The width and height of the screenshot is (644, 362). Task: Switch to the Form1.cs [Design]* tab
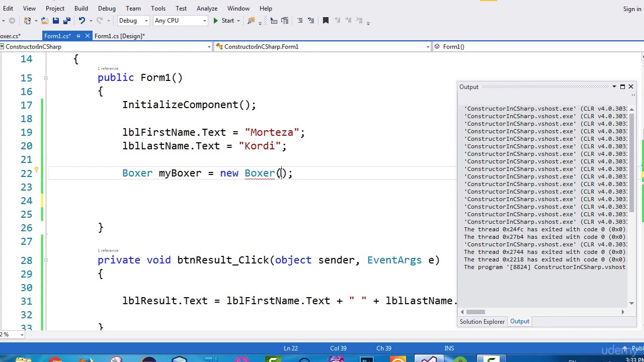coord(119,36)
